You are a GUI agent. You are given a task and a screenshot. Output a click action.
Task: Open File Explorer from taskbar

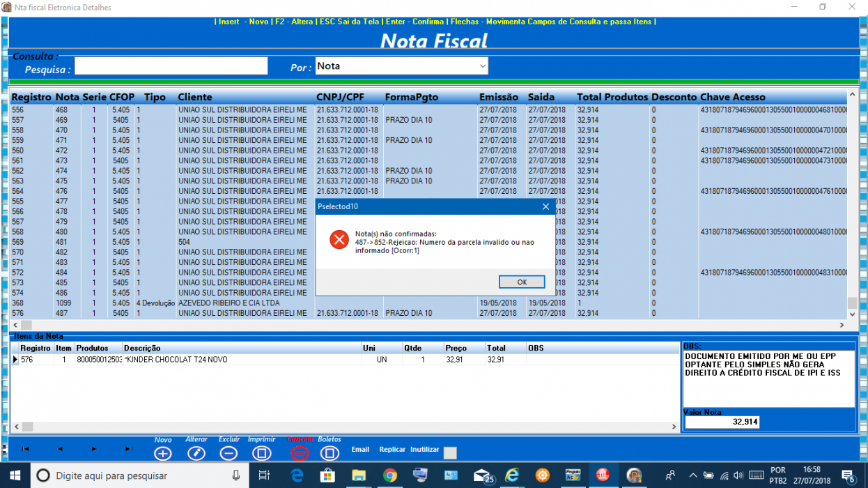359,475
